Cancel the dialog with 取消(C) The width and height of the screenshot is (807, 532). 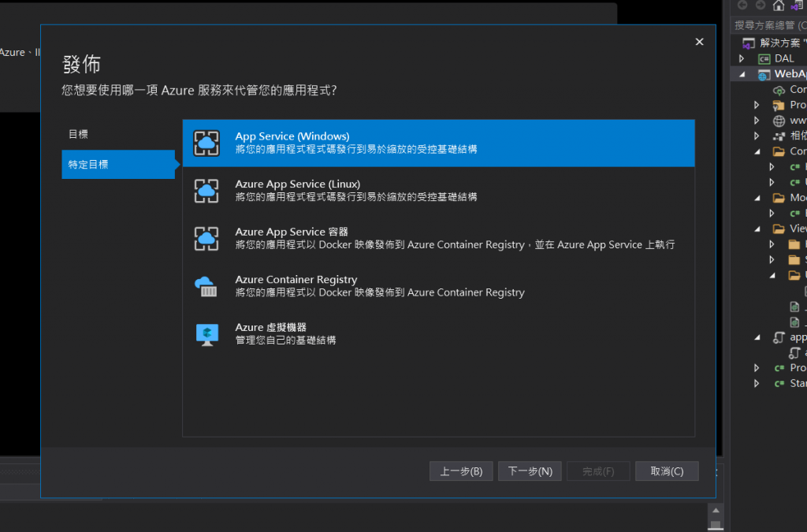[x=667, y=471]
